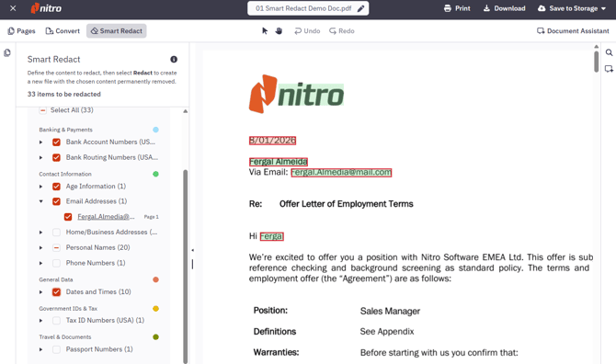This screenshot has height=364, width=616.
Task: Check Passport Numbers (1) checkbox
Action: (x=56, y=349)
